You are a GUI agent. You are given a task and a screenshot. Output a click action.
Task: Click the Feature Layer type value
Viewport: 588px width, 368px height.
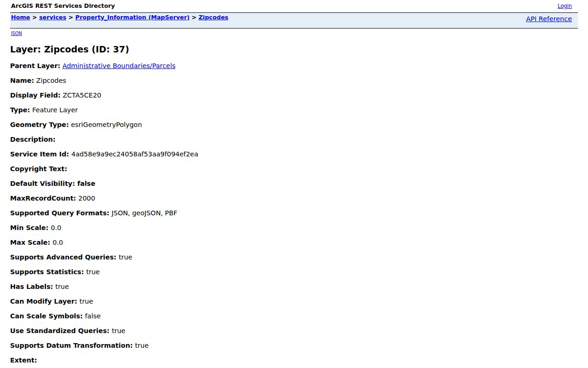pos(55,110)
